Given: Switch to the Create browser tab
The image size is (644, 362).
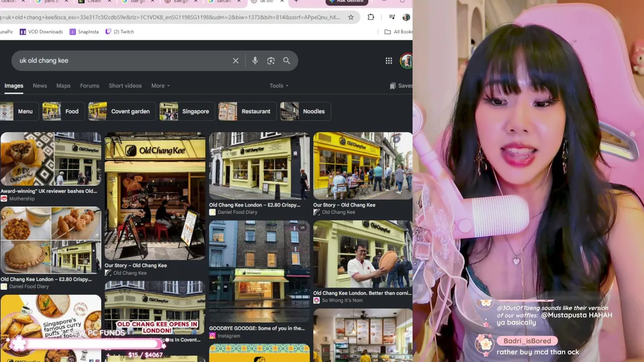Looking at the screenshot, I should click(x=94, y=2).
